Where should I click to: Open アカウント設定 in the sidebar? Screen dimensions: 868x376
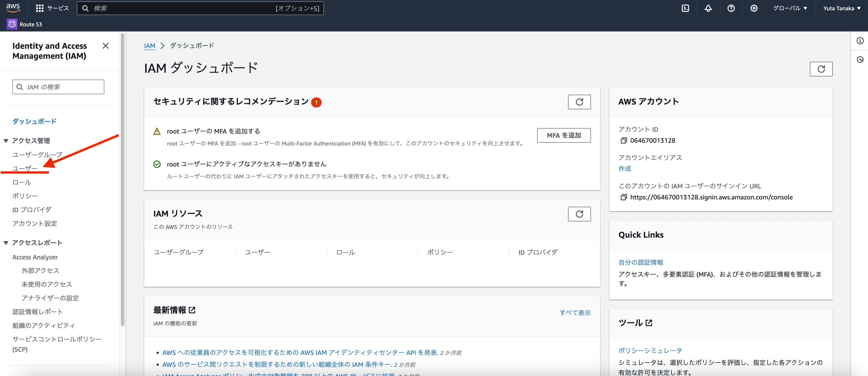point(35,223)
